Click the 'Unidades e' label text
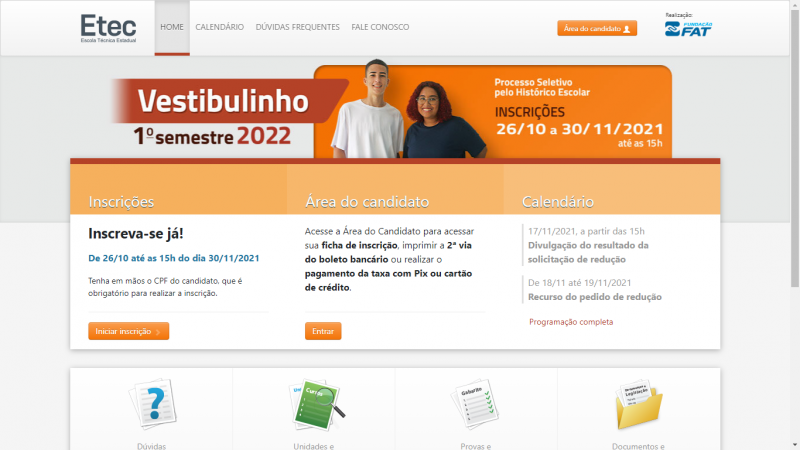Image resolution: width=800 pixels, height=450 pixels. tap(313, 446)
